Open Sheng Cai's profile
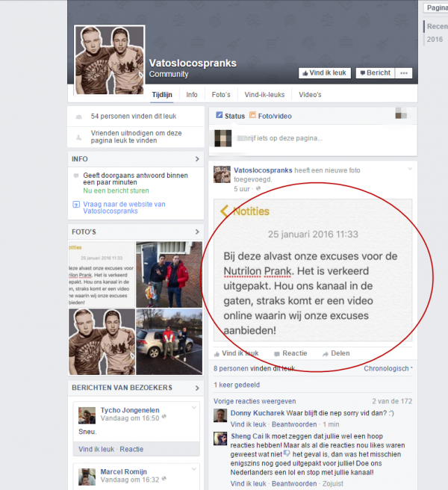This screenshot has width=448, height=490. [x=247, y=436]
